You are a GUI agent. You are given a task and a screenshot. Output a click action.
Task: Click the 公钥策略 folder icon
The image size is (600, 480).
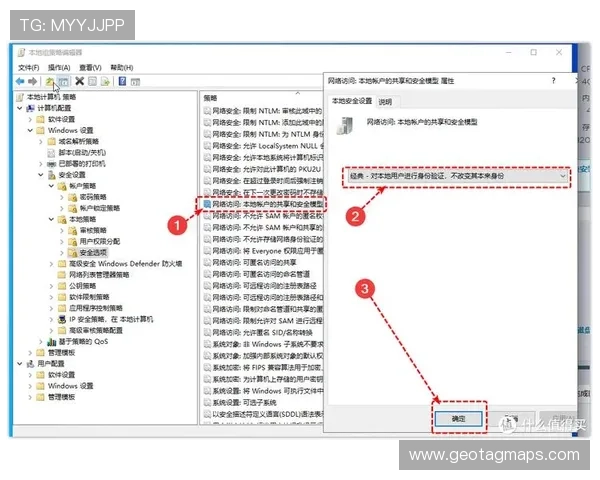pos(62,286)
